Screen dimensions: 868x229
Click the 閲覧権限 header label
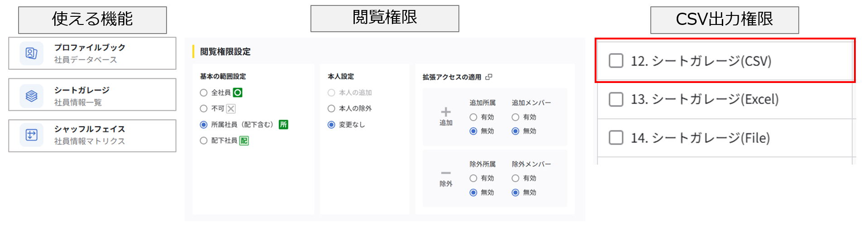click(385, 18)
